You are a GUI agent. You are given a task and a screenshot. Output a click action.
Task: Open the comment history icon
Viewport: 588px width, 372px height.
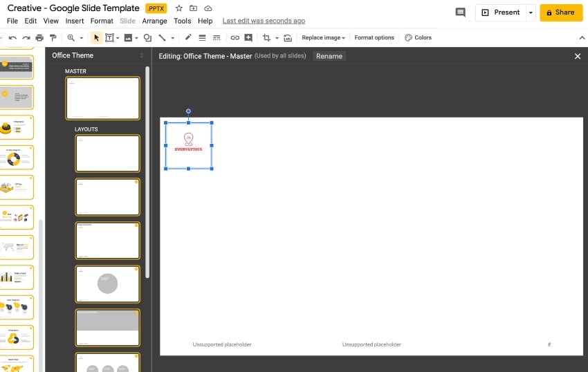461,12
